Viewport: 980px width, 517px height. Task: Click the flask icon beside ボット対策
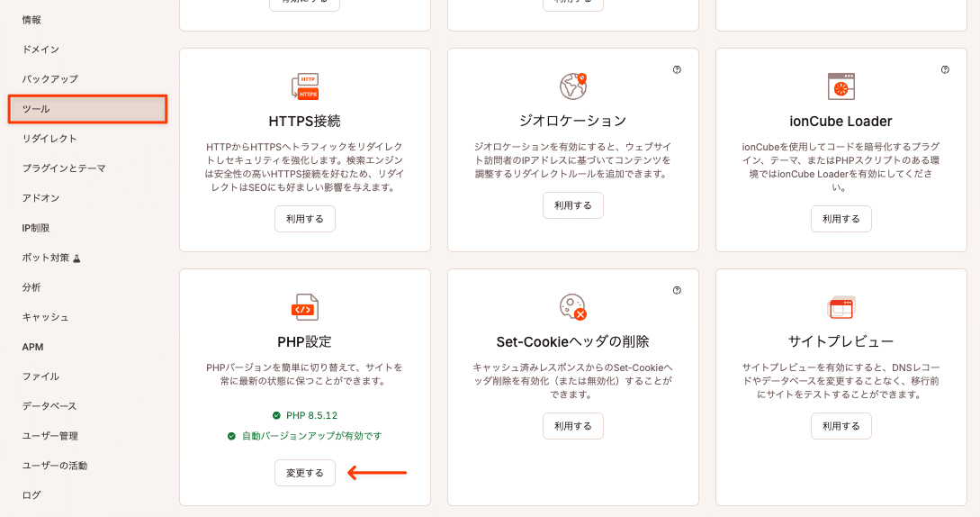pyautogui.click(x=76, y=258)
